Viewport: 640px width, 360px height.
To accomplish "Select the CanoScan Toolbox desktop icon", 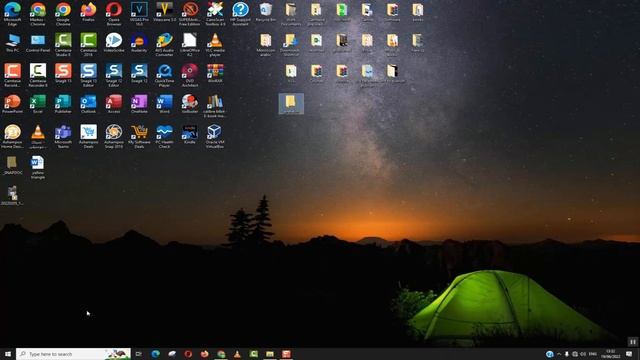I will click(x=215, y=13).
